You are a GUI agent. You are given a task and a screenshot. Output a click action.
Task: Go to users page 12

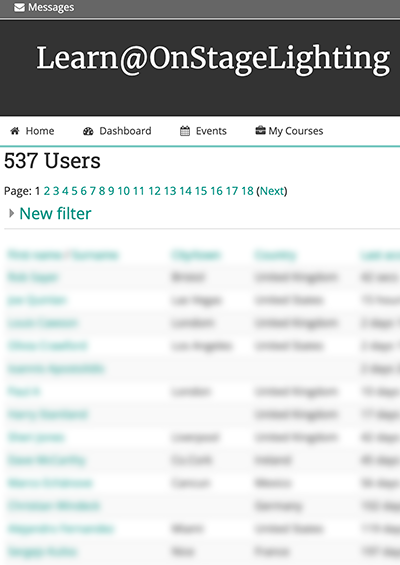pyautogui.click(x=155, y=191)
